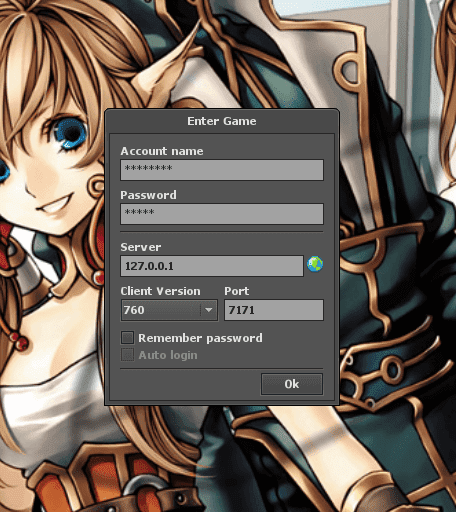Viewport: 456px width, 512px height.
Task: Click the Client Version label
Action: pyautogui.click(x=160, y=291)
